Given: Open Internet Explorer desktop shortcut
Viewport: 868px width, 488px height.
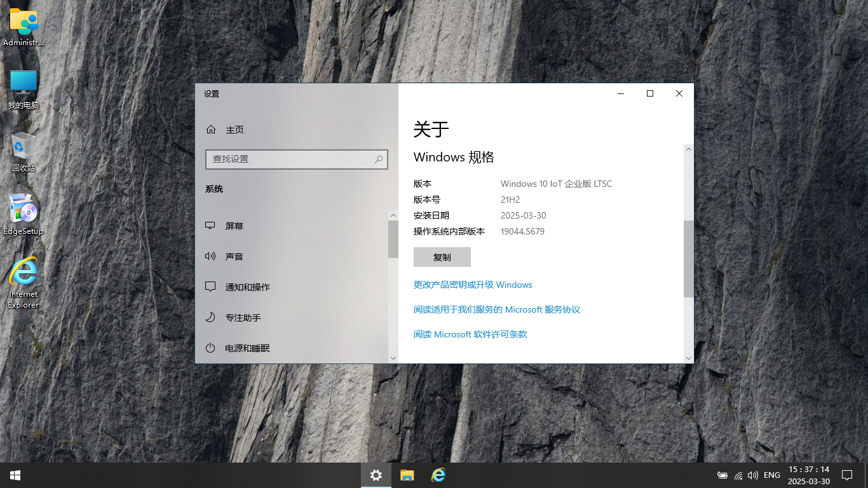Looking at the screenshot, I should (x=24, y=282).
